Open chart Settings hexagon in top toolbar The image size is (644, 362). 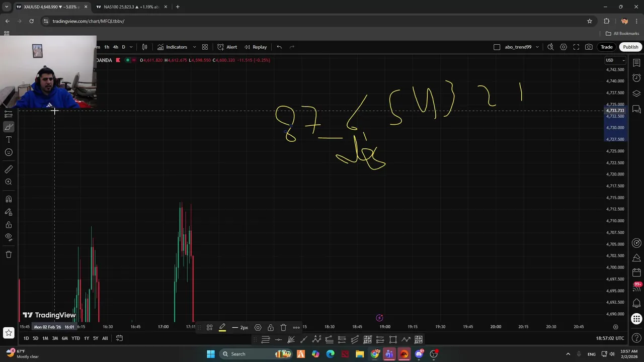[563, 47]
